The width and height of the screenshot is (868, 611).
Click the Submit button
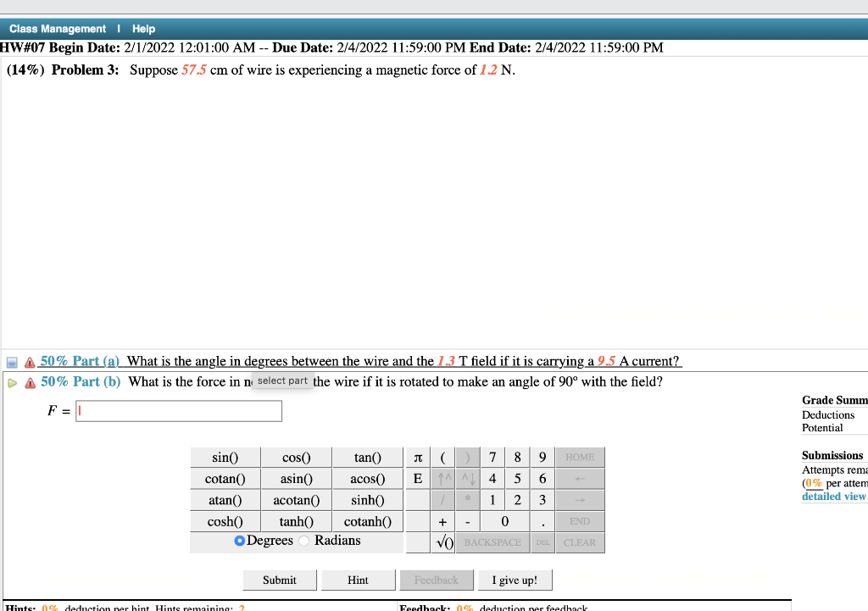[x=279, y=579]
